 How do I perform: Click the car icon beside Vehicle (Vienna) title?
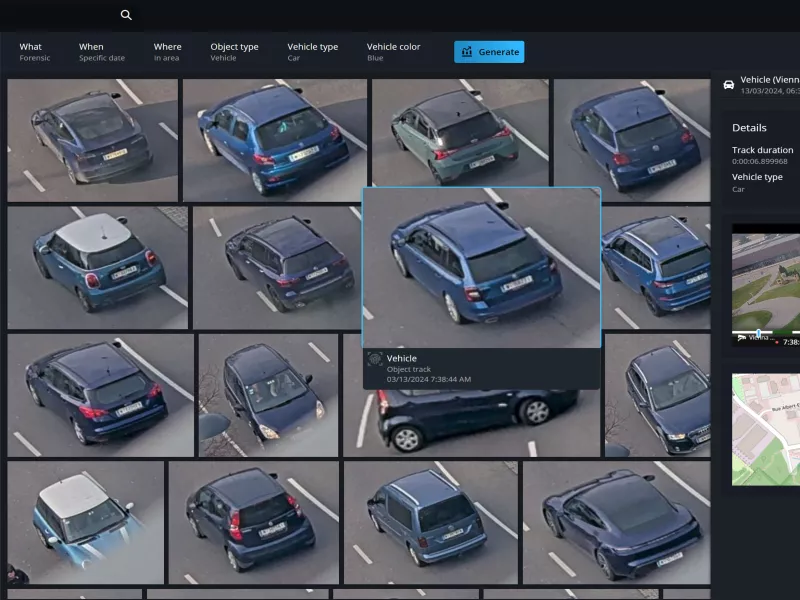click(729, 85)
